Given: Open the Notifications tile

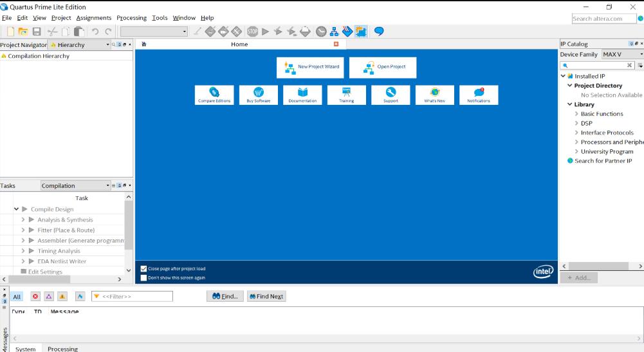Looking at the screenshot, I should pyautogui.click(x=479, y=95).
